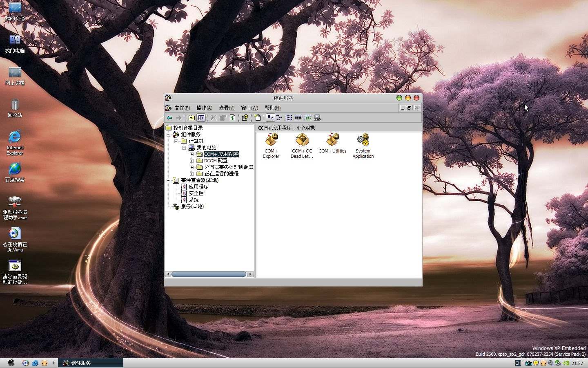Screen dimensions: 588x368
Task: Click the tree pane horizontal scrollbar thumb
Action: 209,274
